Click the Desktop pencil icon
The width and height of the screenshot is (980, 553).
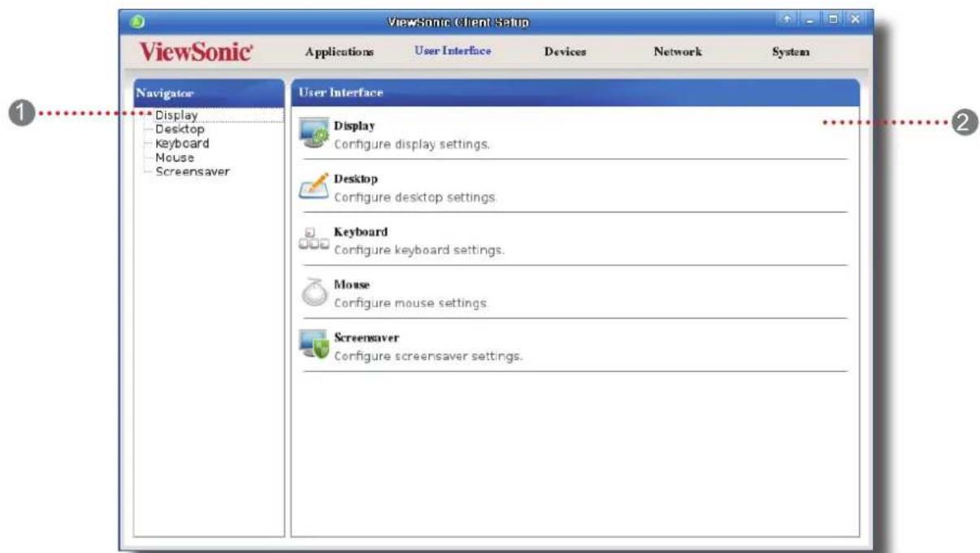[314, 187]
